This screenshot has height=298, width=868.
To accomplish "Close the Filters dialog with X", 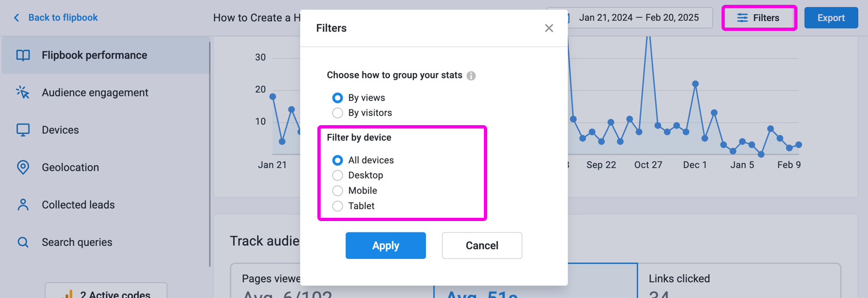I will [x=549, y=28].
